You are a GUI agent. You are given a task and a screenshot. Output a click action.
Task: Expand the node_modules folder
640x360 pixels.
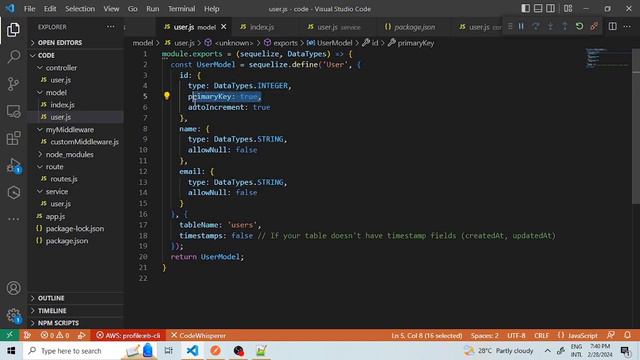[x=76, y=154]
